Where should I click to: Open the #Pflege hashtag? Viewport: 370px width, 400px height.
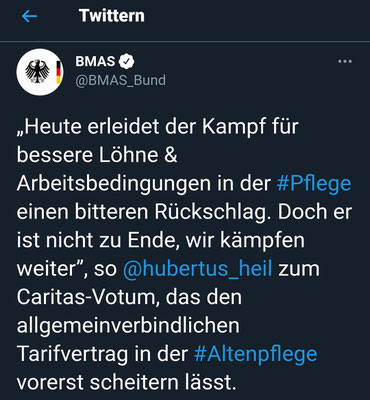click(x=314, y=183)
